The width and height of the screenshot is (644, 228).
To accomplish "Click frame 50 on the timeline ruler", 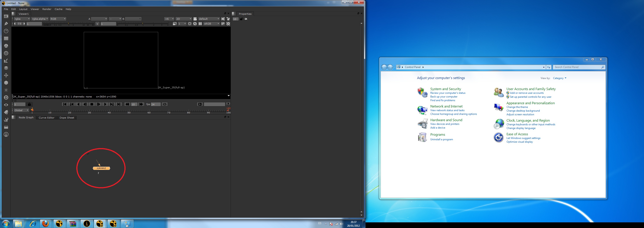I will click(x=129, y=111).
